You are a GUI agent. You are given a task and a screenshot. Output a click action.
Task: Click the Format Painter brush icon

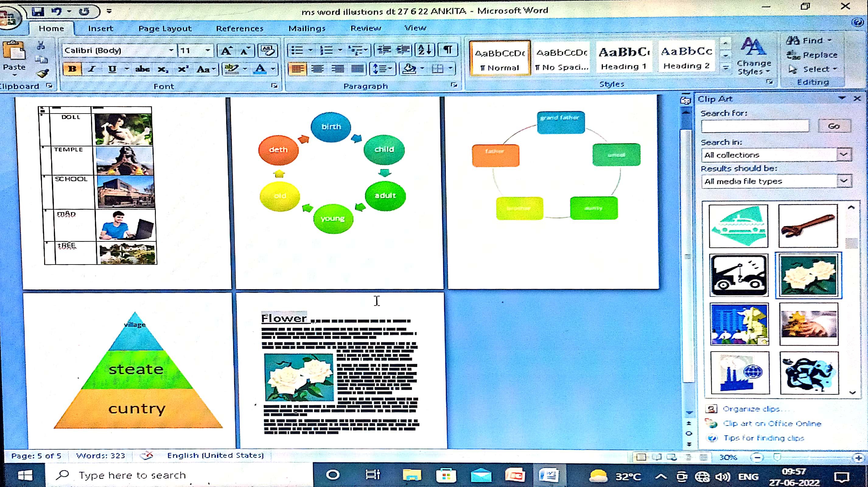pos(43,73)
